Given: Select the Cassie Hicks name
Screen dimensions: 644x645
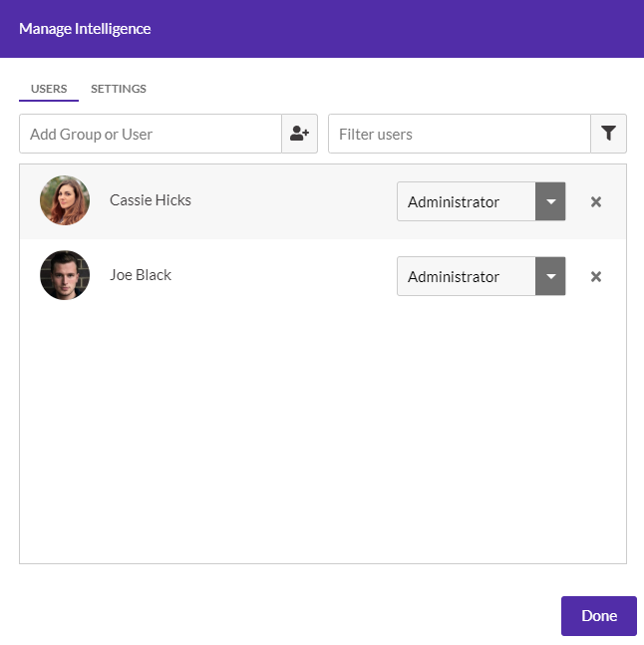Looking at the screenshot, I should coord(151,200).
